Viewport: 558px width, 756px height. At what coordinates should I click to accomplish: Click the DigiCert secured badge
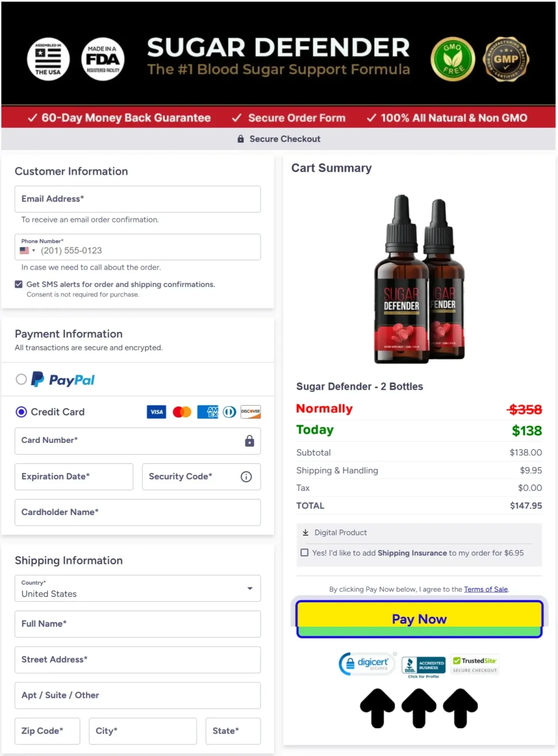[x=367, y=664]
